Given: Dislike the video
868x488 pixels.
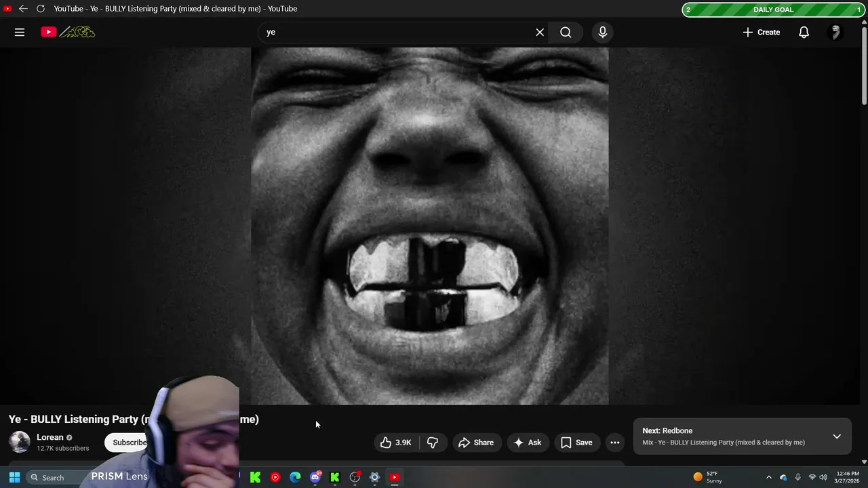Looking at the screenshot, I should pos(433,443).
